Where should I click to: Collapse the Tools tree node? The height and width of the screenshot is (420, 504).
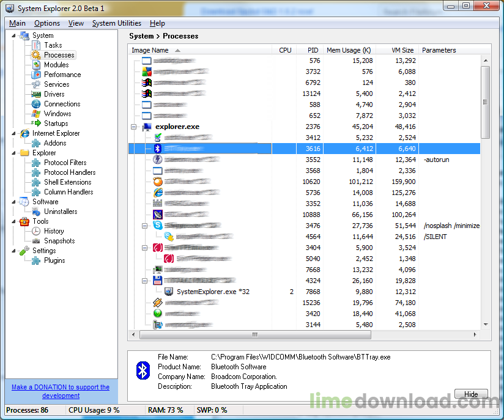point(13,221)
